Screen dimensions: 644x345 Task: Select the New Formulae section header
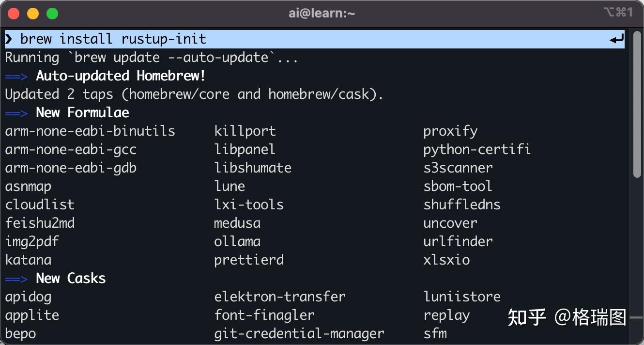82,112
